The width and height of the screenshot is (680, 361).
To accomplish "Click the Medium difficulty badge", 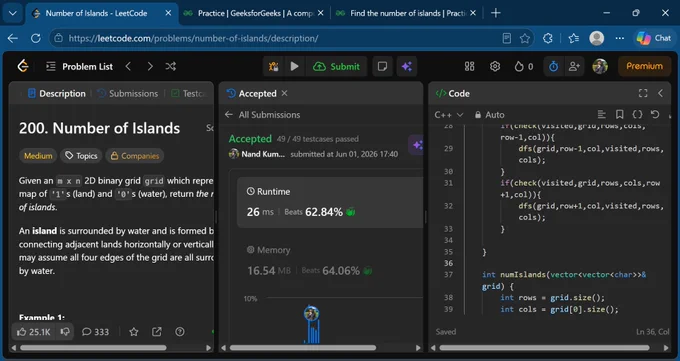I will click(x=38, y=156).
